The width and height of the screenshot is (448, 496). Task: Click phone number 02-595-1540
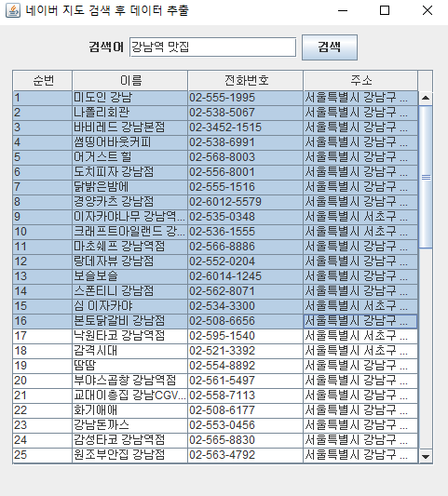click(x=246, y=336)
